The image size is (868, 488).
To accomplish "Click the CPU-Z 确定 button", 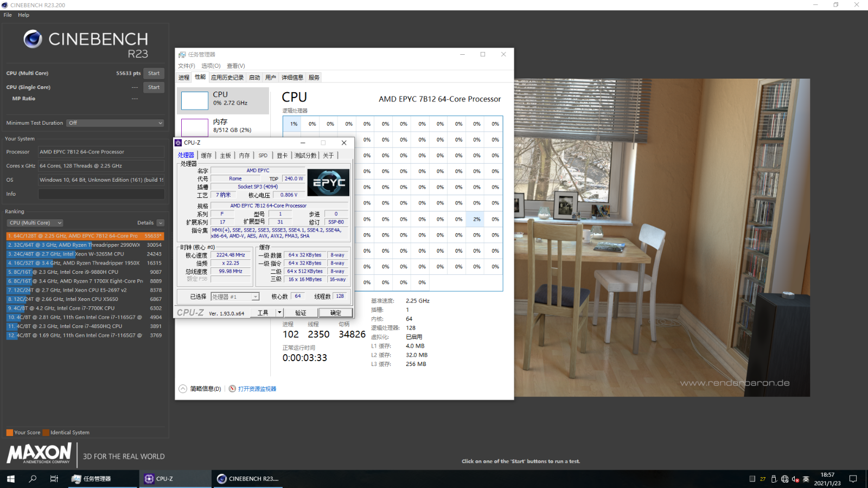I will tap(336, 313).
